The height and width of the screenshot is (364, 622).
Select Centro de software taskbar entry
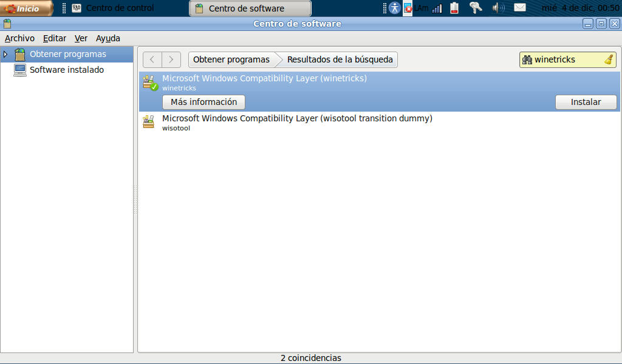pyautogui.click(x=250, y=8)
